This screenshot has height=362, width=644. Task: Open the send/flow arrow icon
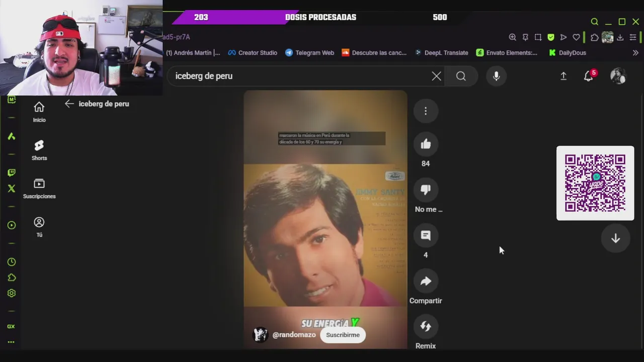(563, 37)
